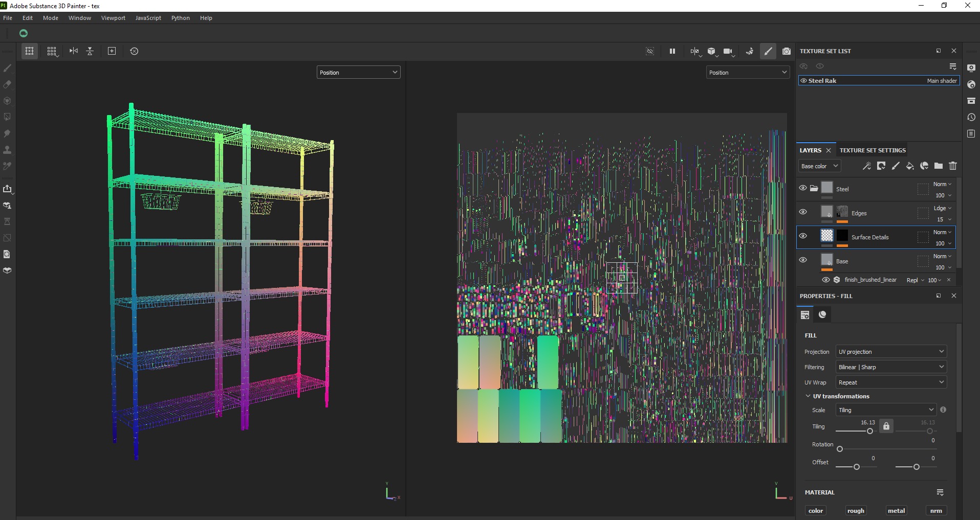
Task: Switch to 3D-only view cube icon
Action: click(712, 51)
